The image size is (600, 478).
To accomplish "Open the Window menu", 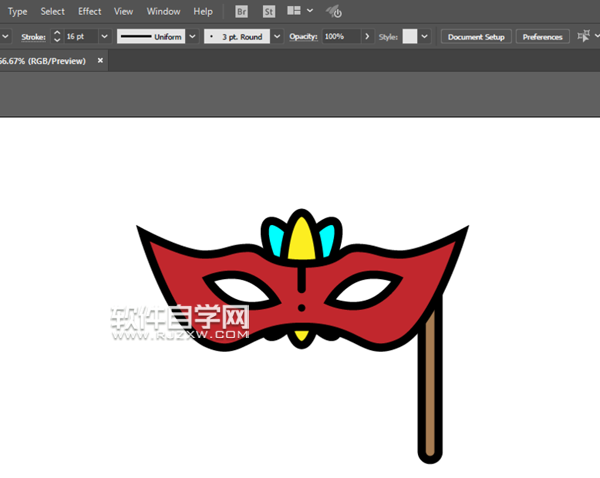I will pos(163,11).
